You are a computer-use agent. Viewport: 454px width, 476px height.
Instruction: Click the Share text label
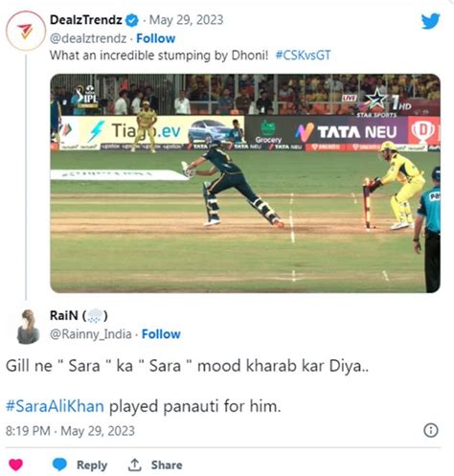tap(167, 465)
